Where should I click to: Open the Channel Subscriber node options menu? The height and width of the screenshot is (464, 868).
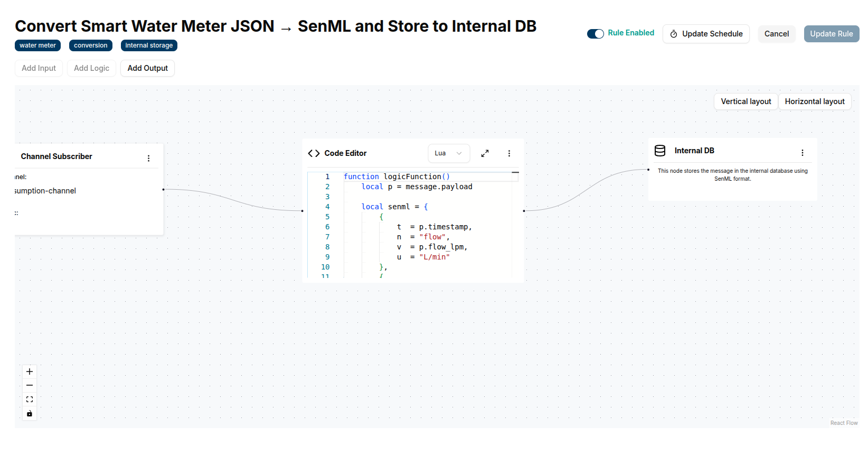(148, 158)
